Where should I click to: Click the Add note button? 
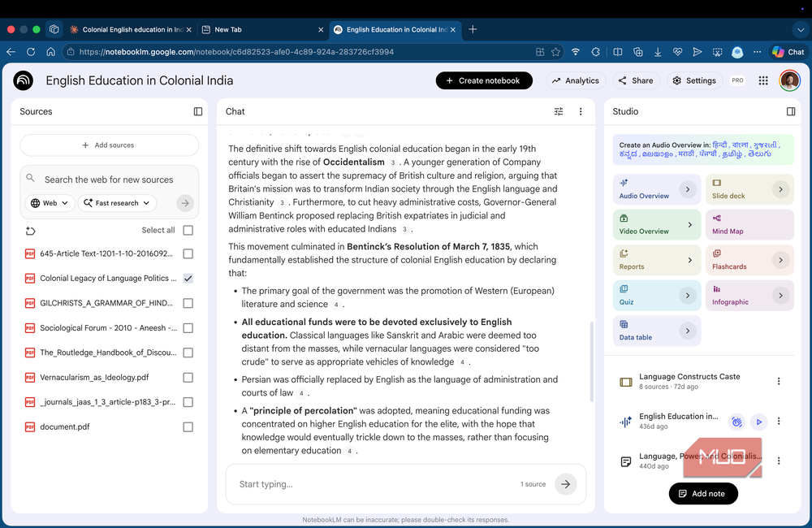703,494
